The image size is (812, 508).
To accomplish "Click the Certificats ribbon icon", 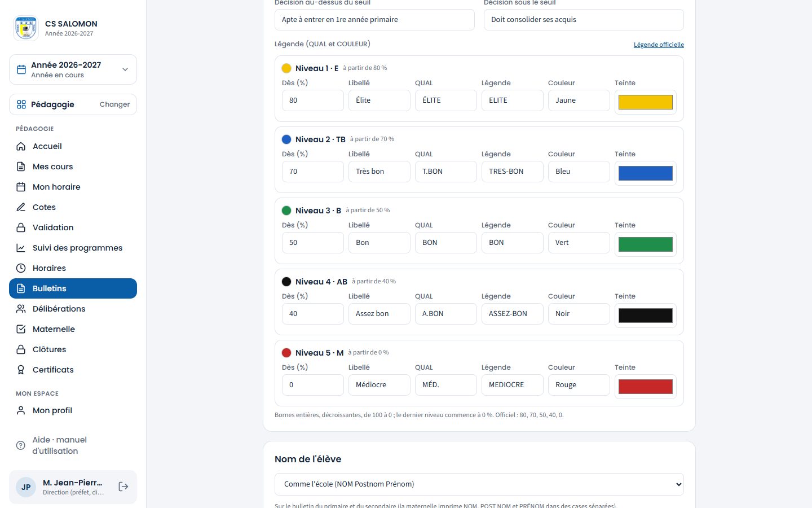I will point(21,370).
